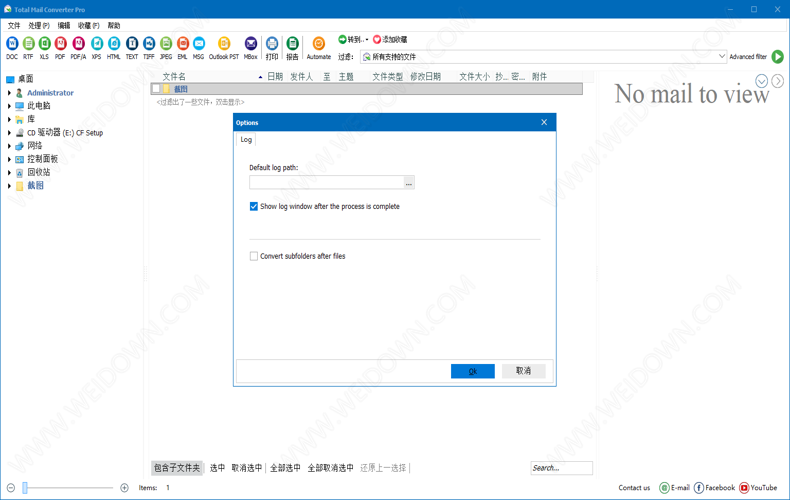Expand the Administrator tree node

point(9,93)
